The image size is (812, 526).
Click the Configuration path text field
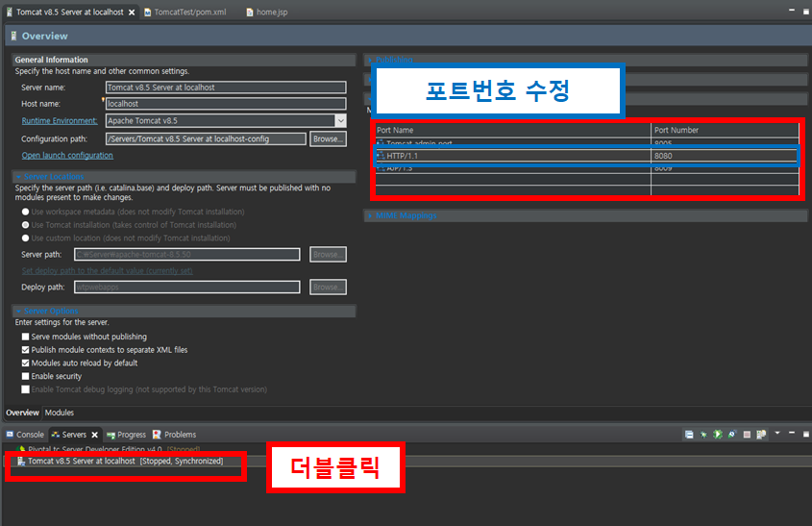pos(206,138)
